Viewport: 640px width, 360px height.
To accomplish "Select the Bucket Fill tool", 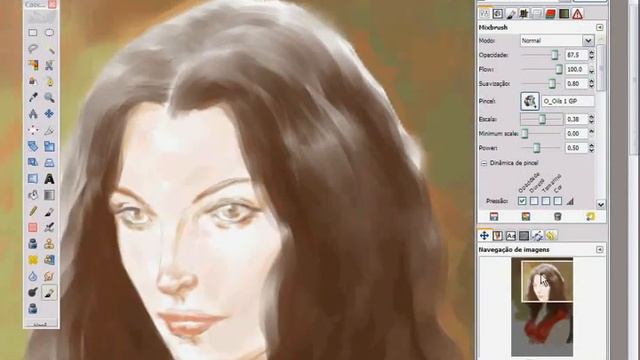I will (x=33, y=195).
